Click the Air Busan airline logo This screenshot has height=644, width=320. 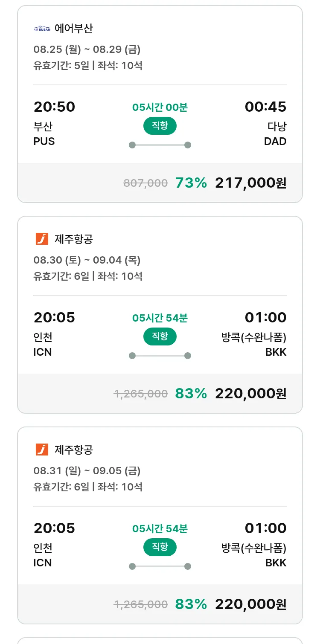(42, 29)
